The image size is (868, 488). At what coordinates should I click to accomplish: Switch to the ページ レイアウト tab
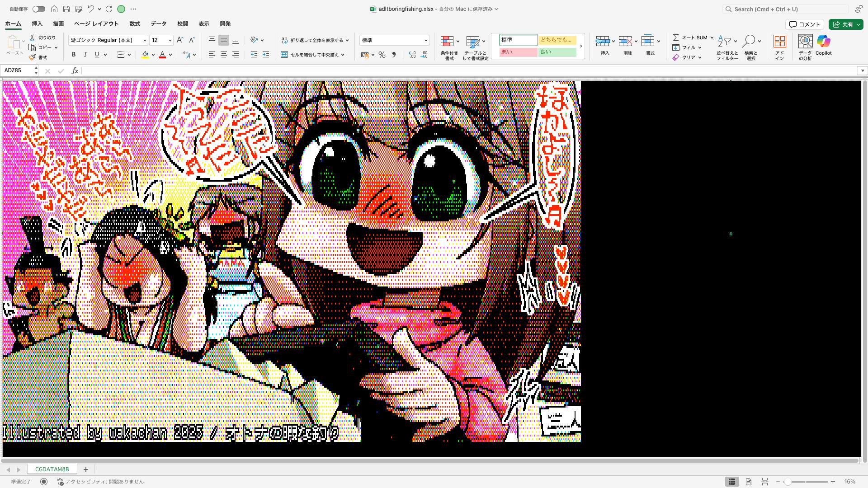[96, 24]
